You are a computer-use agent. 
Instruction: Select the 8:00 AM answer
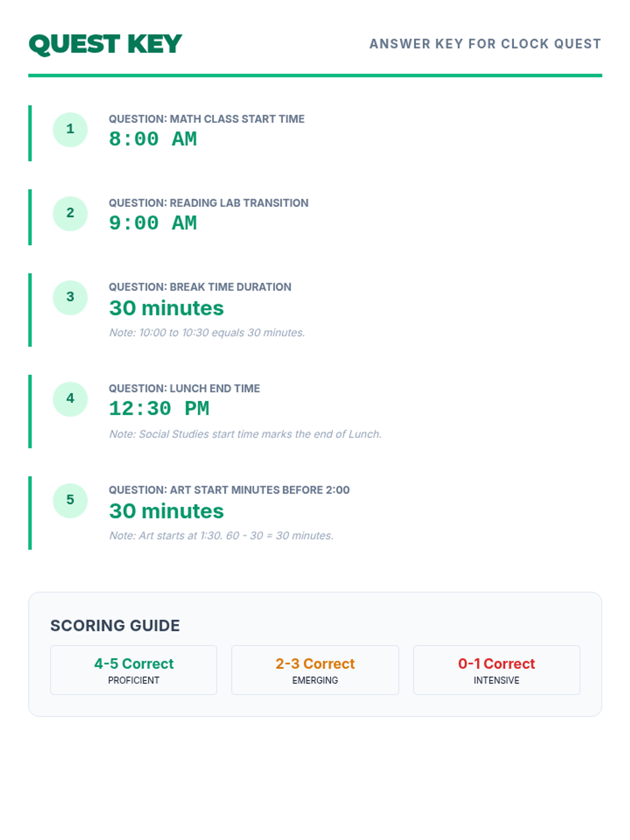(153, 139)
